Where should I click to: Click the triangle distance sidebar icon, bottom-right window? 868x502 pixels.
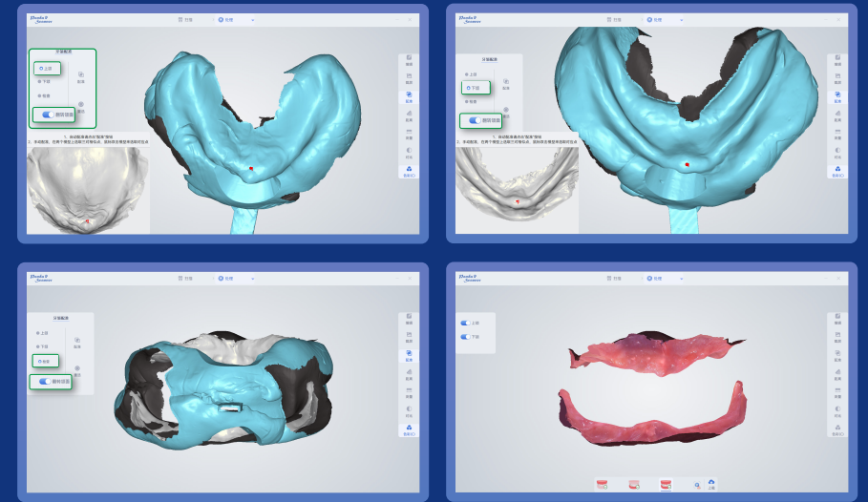pos(837,374)
